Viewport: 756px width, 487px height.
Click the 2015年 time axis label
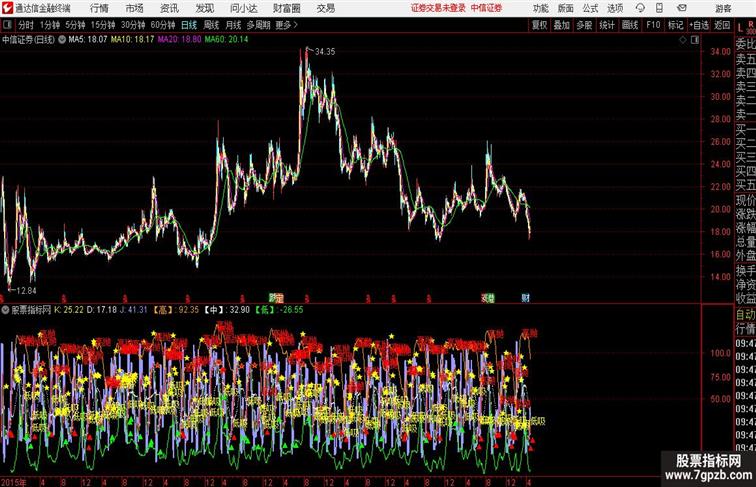[x=13, y=482]
